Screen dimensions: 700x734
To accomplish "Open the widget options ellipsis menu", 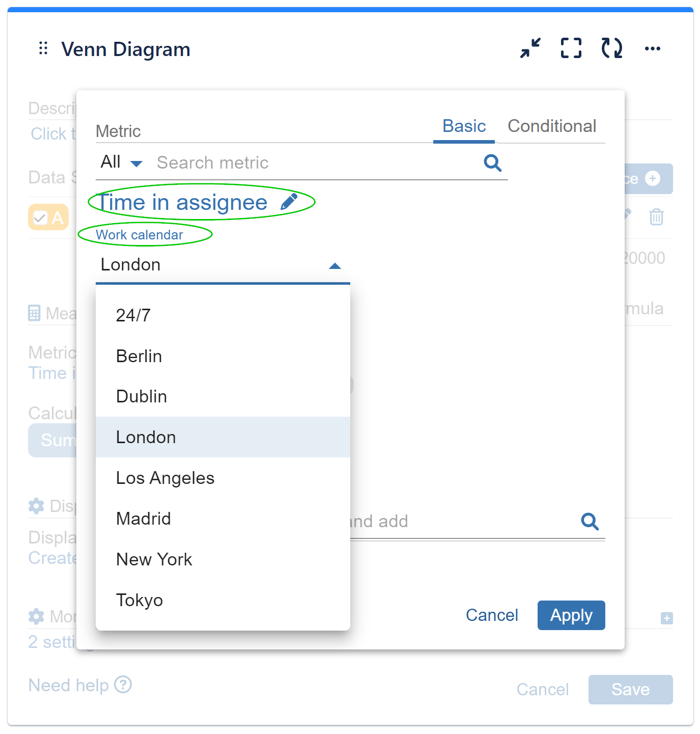I will 653,48.
